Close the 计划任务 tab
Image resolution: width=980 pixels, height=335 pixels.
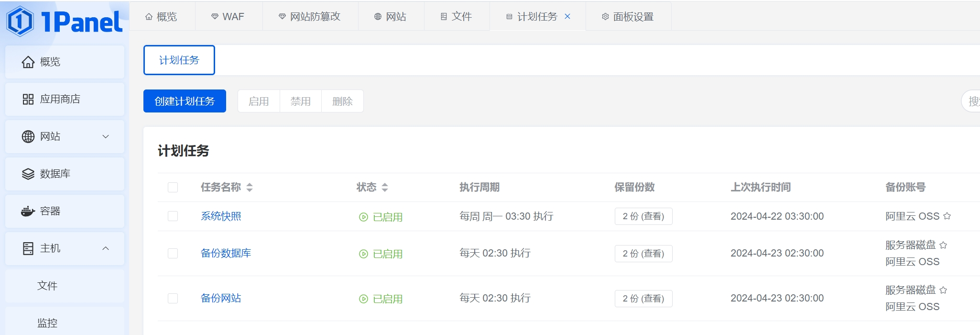click(567, 16)
